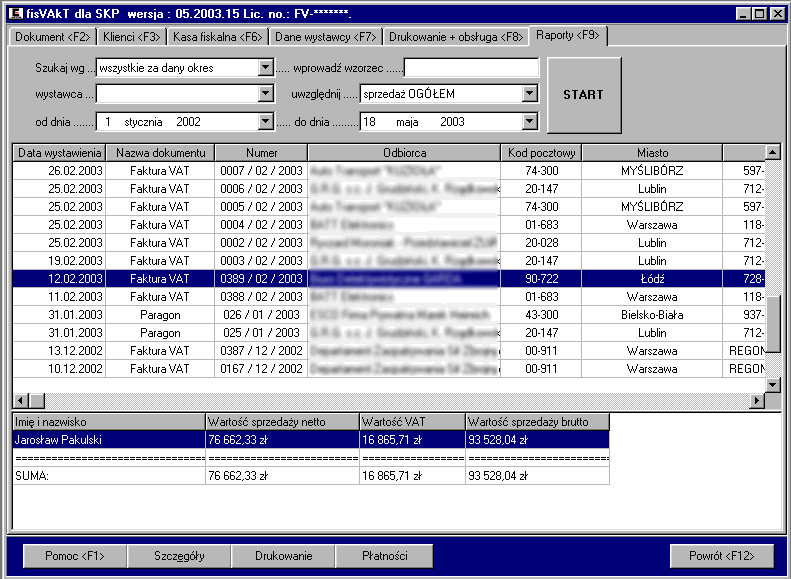This screenshot has height=579, width=791.
Task: Click the horizontal scrollbar right arrow
Action: pyautogui.click(x=757, y=400)
